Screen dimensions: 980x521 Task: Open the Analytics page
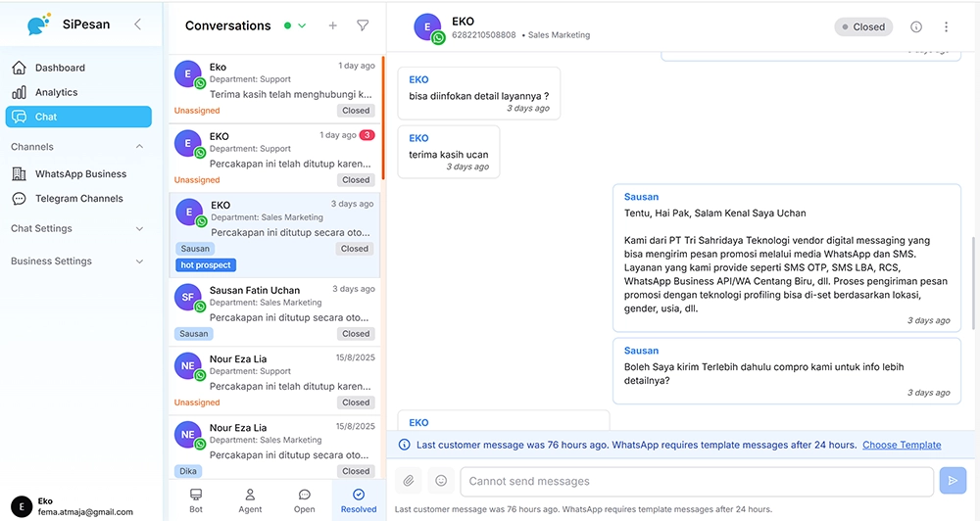click(x=56, y=92)
